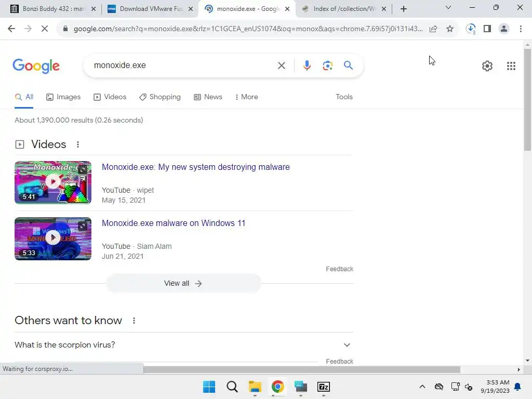Open the Videos section three-dot options
The width and height of the screenshot is (532, 399).
point(78,144)
